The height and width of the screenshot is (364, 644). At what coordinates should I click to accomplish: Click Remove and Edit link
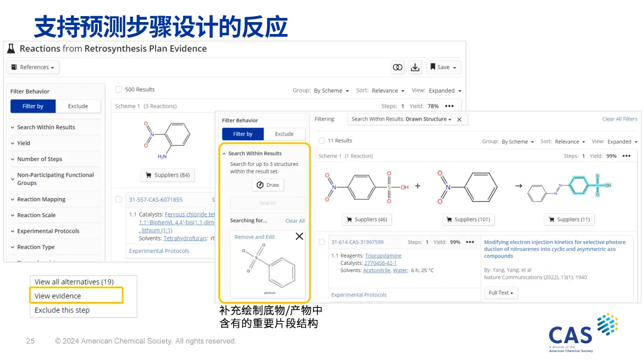tap(255, 237)
